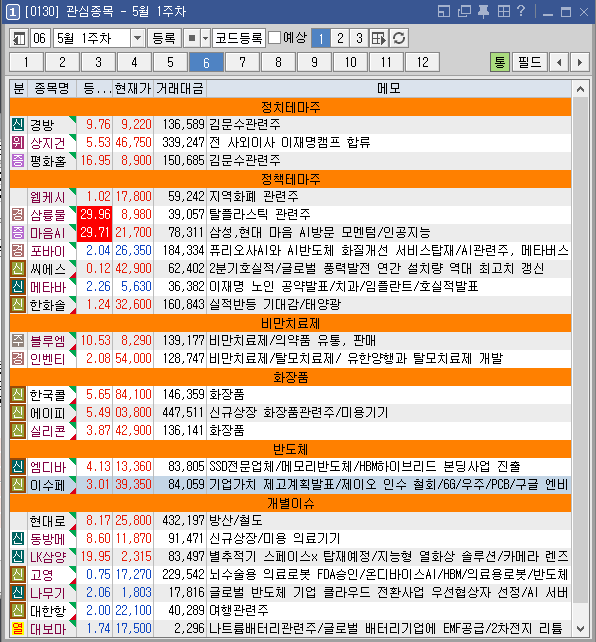Click the cascade windows icon in the title bar
The image size is (596, 642).
tap(464, 11)
